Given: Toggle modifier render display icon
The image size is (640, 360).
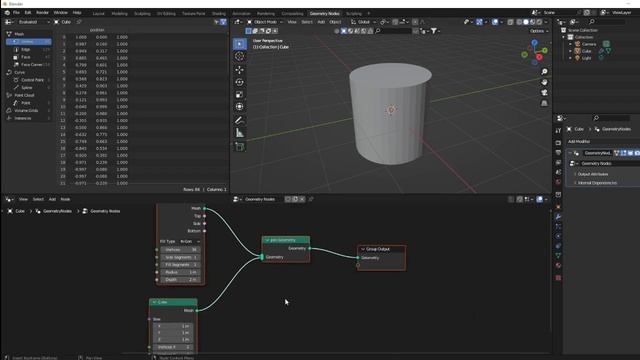Looking at the screenshot, I should [637, 153].
